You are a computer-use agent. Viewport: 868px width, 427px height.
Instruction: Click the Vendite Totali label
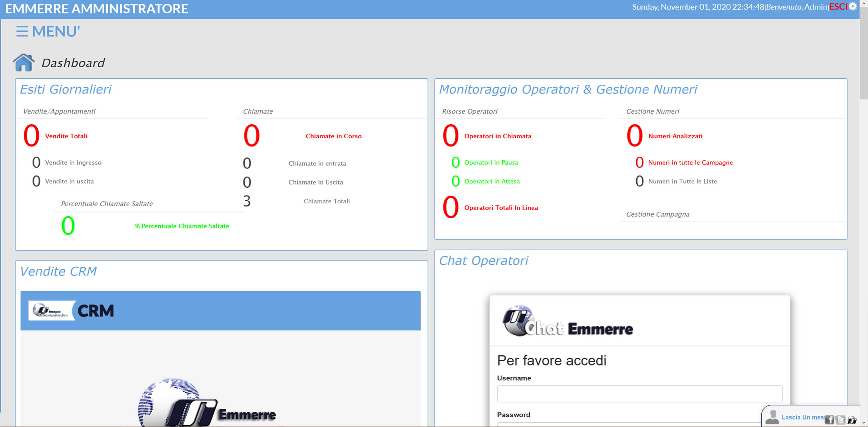pos(66,136)
